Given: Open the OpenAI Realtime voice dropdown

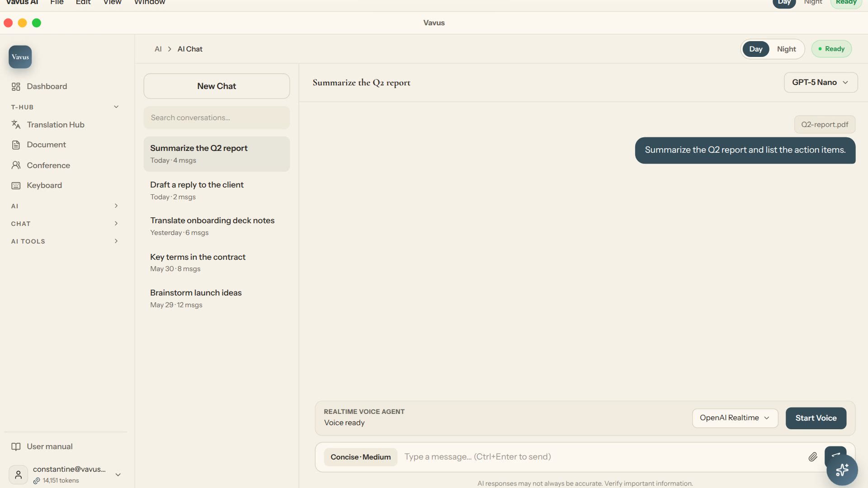Looking at the screenshot, I should point(735,418).
